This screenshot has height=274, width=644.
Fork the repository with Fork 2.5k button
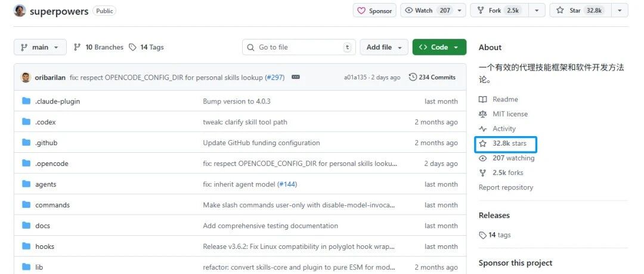pyautogui.click(x=500, y=11)
